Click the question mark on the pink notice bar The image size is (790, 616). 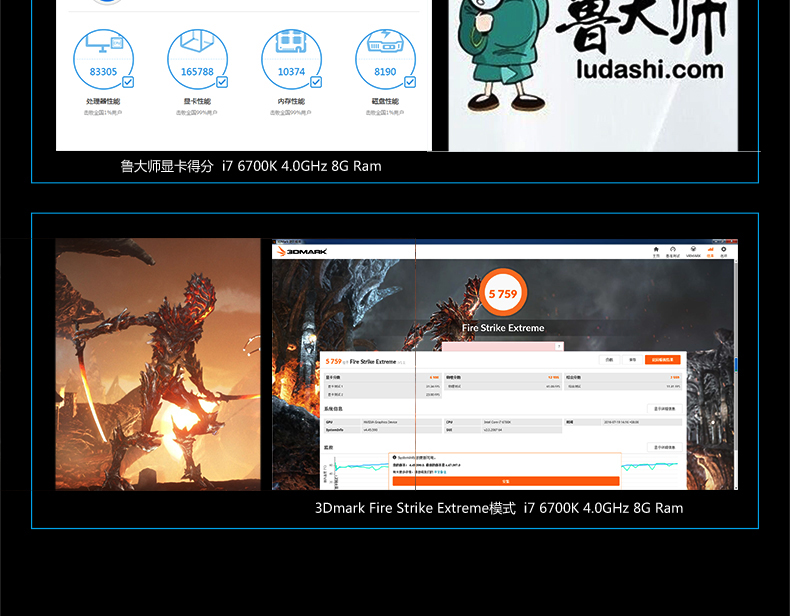(x=558, y=347)
